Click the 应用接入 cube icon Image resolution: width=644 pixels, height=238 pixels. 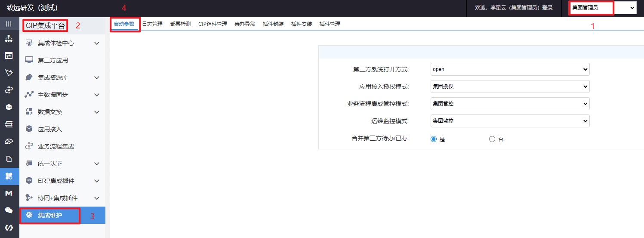(29, 129)
